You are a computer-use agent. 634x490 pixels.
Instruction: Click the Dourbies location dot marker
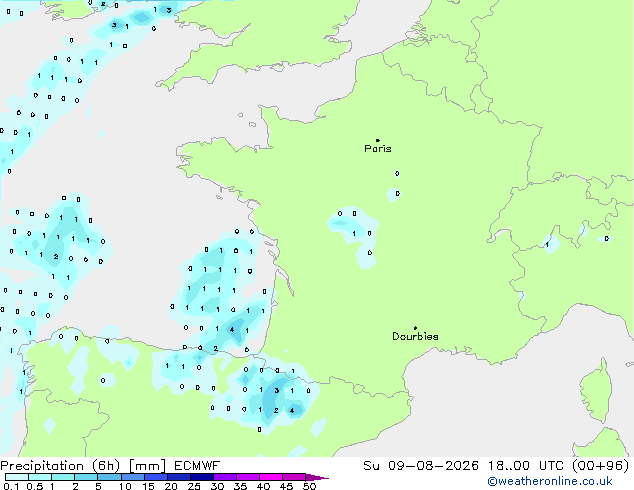click(x=415, y=328)
